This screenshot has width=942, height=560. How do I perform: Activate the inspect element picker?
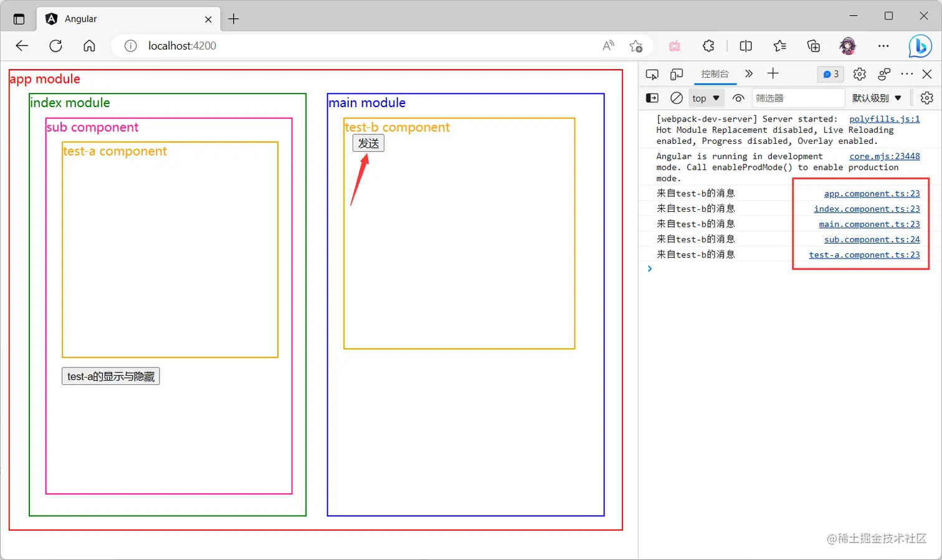(x=652, y=74)
